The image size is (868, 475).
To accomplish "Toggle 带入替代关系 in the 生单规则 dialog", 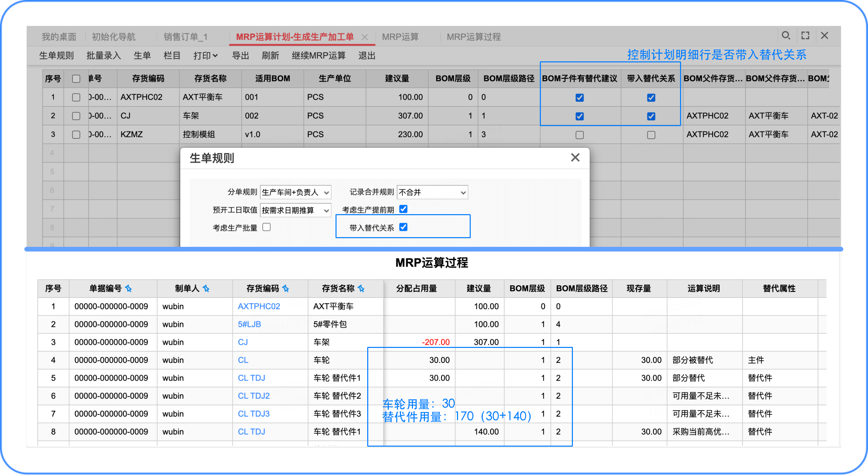I will click(x=403, y=227).
